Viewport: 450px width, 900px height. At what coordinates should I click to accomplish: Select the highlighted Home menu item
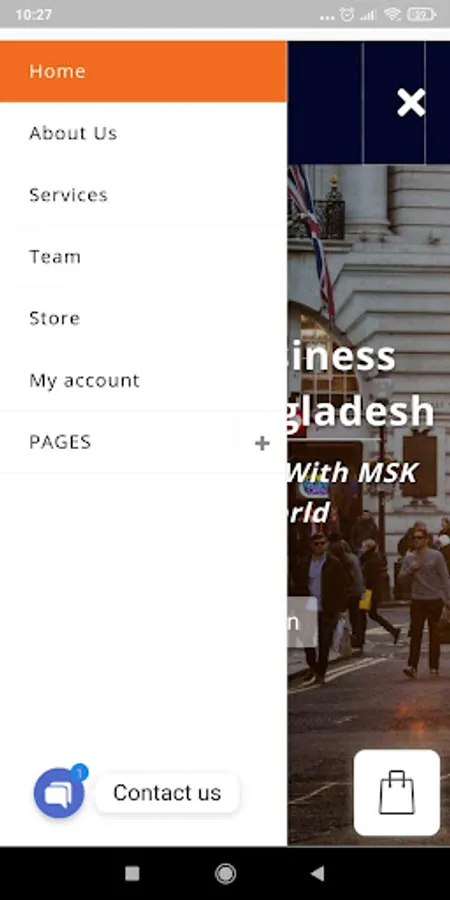pos(143,71)
